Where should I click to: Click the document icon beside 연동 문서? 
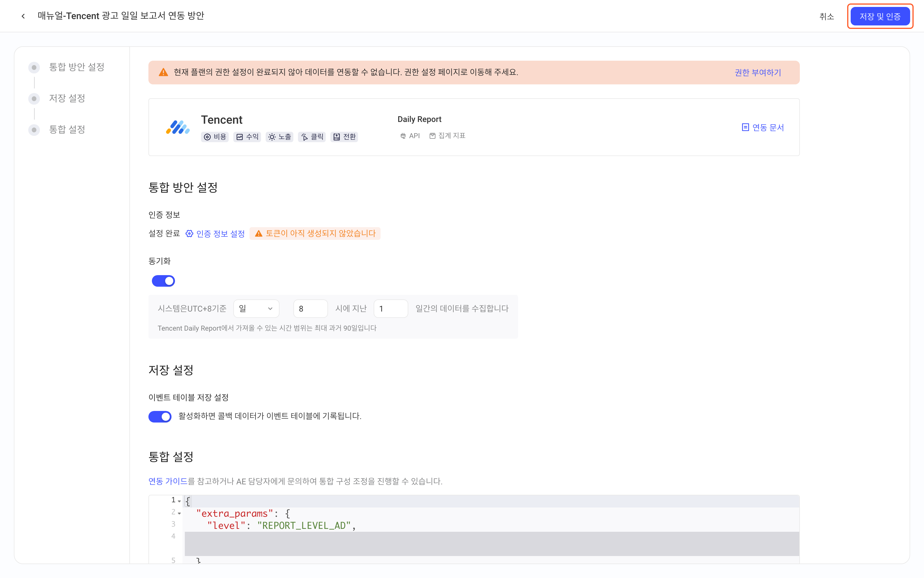pos(745,127)
